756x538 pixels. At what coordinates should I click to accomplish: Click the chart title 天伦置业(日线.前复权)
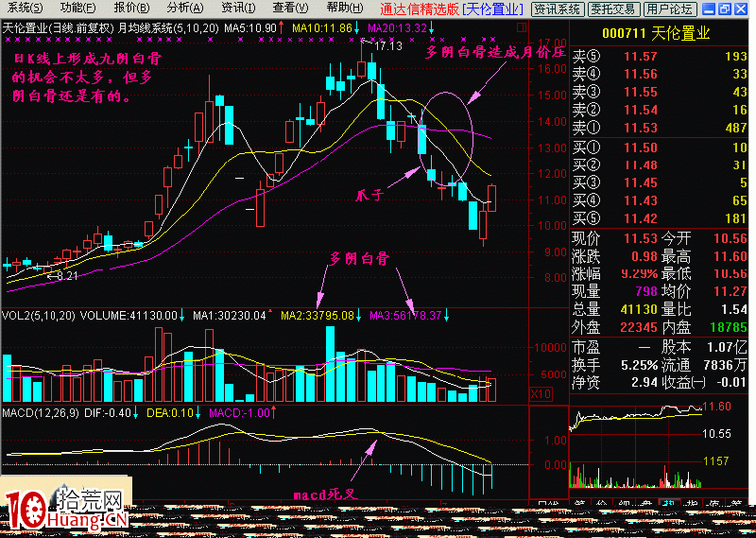59,28
